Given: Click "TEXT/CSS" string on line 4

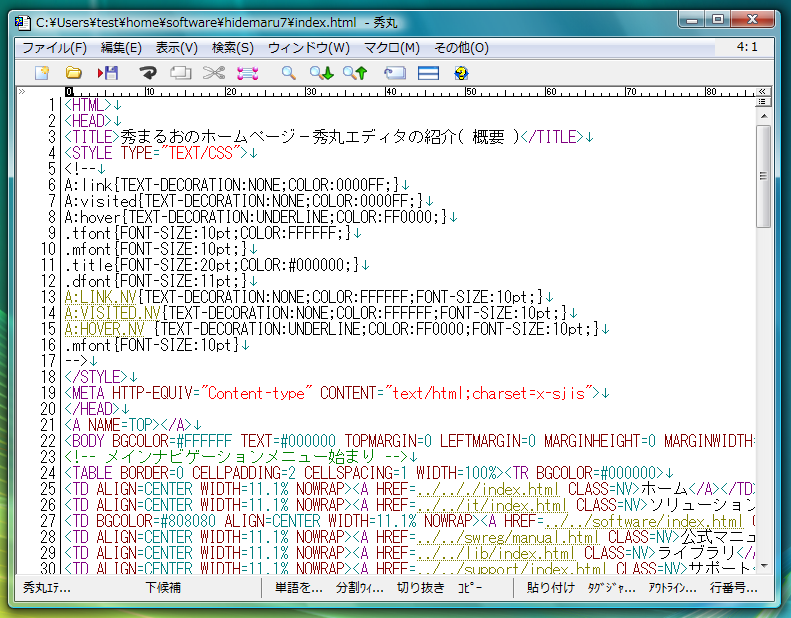Looking at the screenshot, I should pyautogui.click(x=201, y=153).
